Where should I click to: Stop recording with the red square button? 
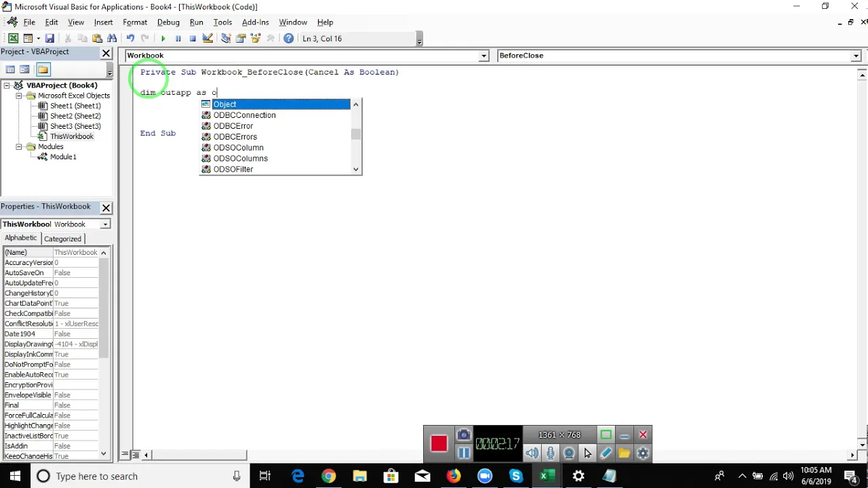pos(439,444)
